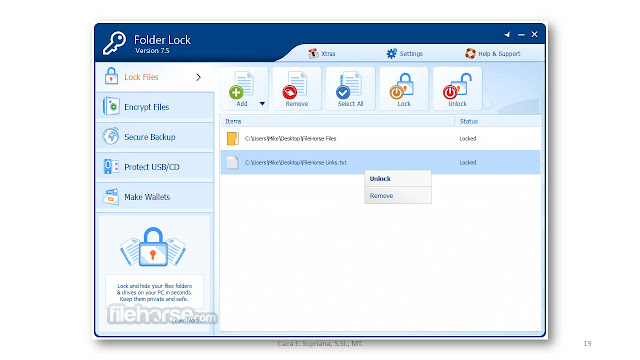Click the folder icon of FileHorse Files
Screen dimensions: 640x360
(233, 138)
